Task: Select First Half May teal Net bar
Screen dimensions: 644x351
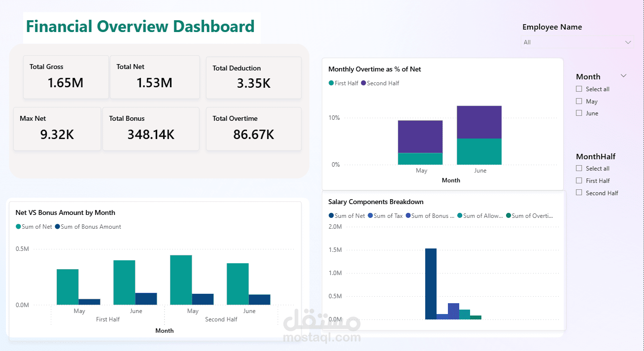Action: click(x=68, y=287)
